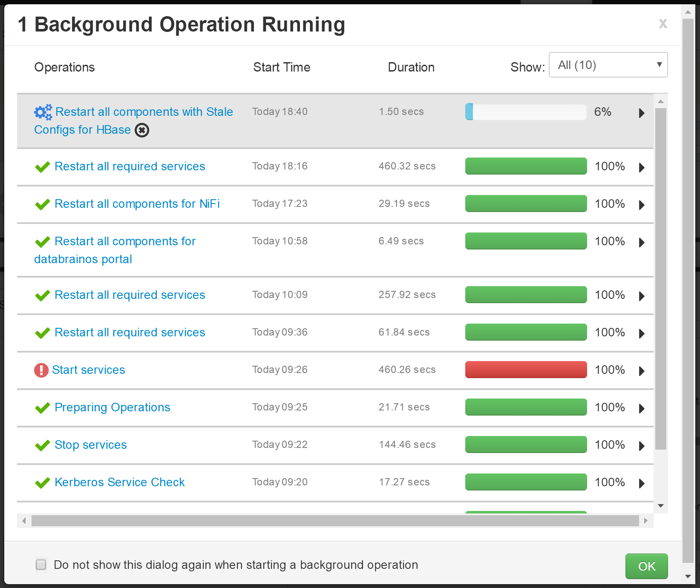Open the Start services operation link
Viewport: 700px width, 588px height.
tap(89, 370)
